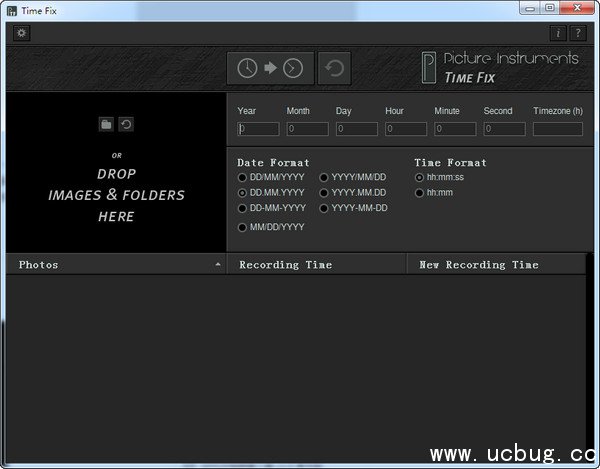Click the apply time shift clock button

pyautogui.click(x=270, y=68)
